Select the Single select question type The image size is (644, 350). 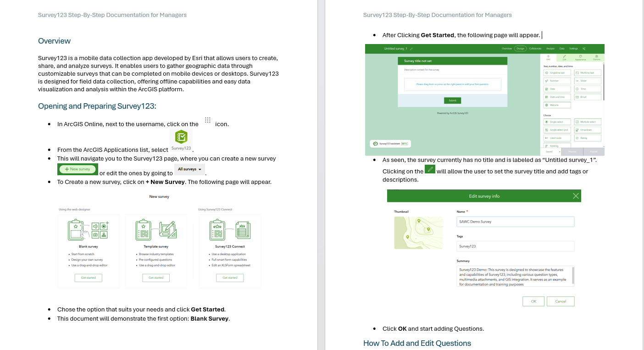click(557, 122)
